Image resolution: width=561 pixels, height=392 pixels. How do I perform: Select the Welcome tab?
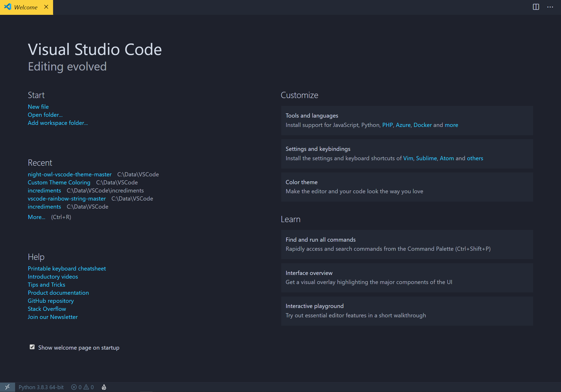point(26,7)
